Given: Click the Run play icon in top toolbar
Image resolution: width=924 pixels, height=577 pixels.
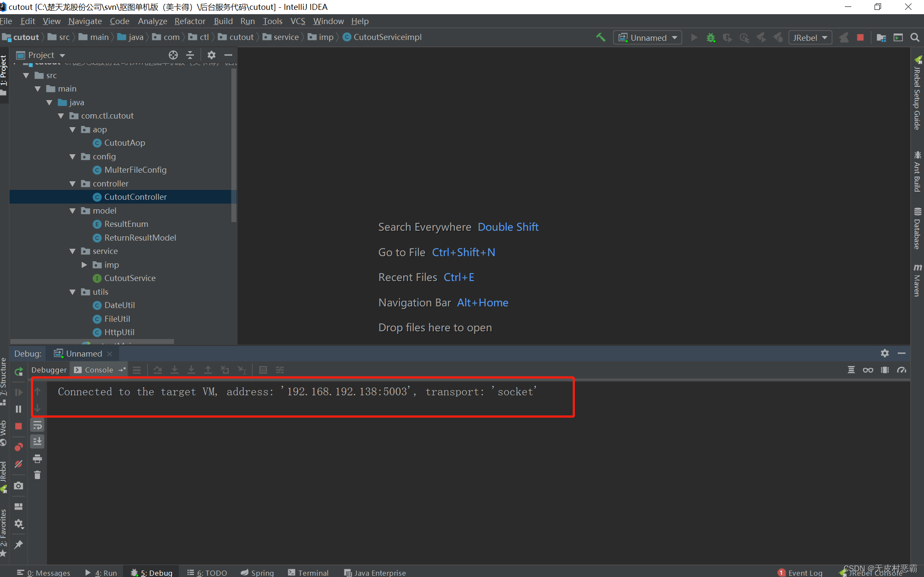Looking at the screenshot, I should (694, 38).
